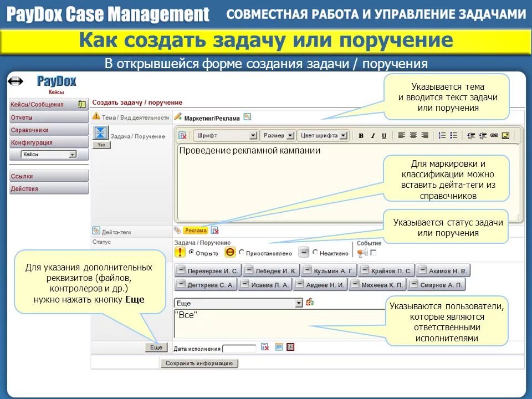Click user button Дегтярева С. А.
This screenshot has width=532, height=399.
tap(206, 285)
